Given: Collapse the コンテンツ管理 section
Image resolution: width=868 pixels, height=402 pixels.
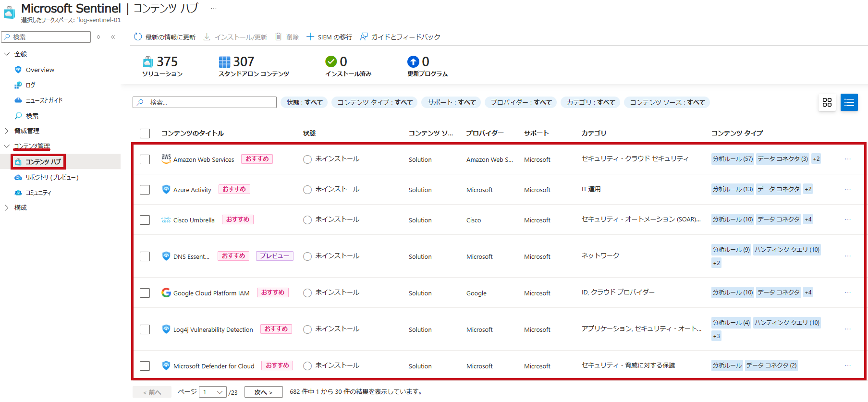Looking at the screenshot, I should tap(7, 146).
